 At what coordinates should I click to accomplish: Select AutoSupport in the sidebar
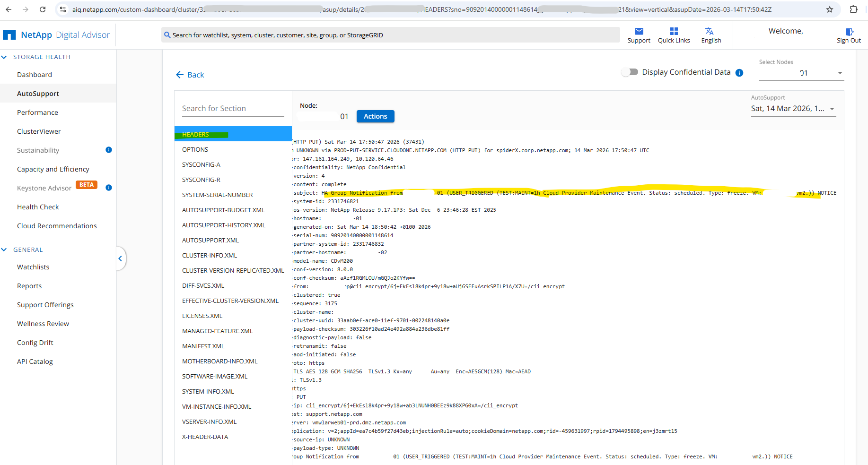coord(38,94)
